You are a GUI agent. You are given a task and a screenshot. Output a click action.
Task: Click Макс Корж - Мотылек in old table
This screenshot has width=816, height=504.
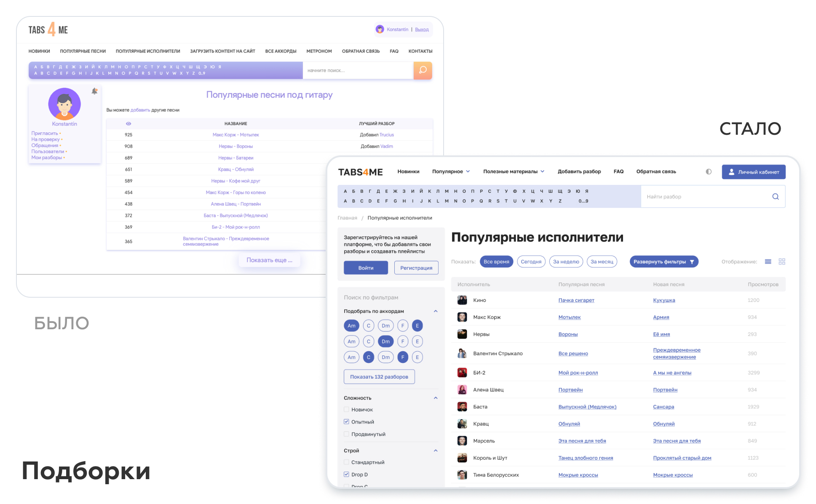235,135
